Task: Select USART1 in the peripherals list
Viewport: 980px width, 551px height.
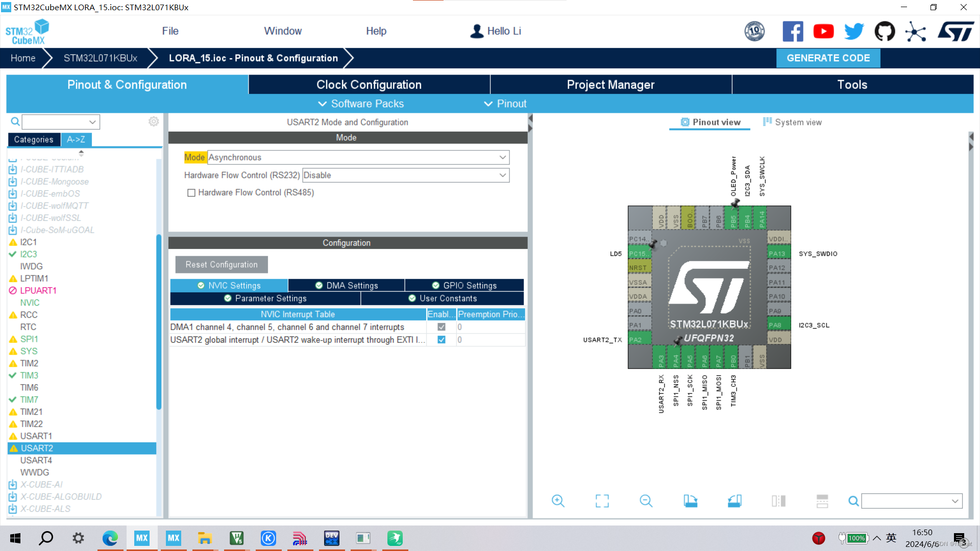Action: [37, 436]
